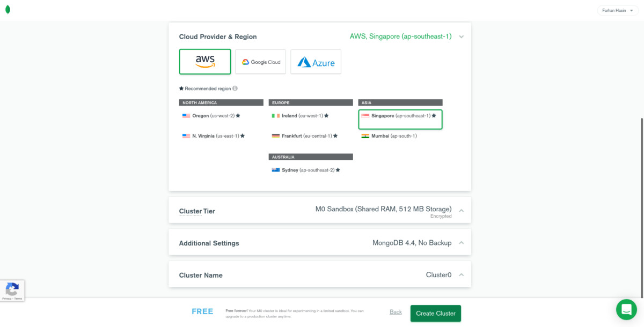Click the German flag icon
Screen dimensions: 644x327
tap(276, 136)
